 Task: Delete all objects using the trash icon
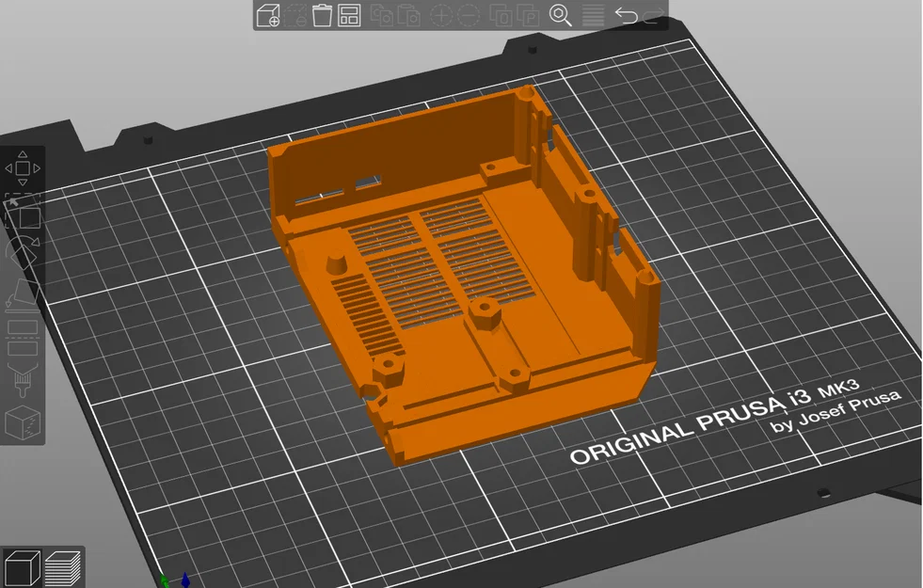pos(321,15)
